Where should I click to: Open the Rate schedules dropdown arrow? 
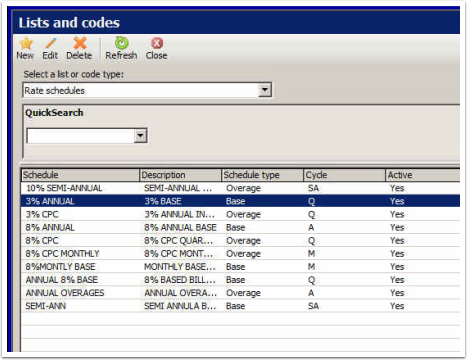[265, 90]
